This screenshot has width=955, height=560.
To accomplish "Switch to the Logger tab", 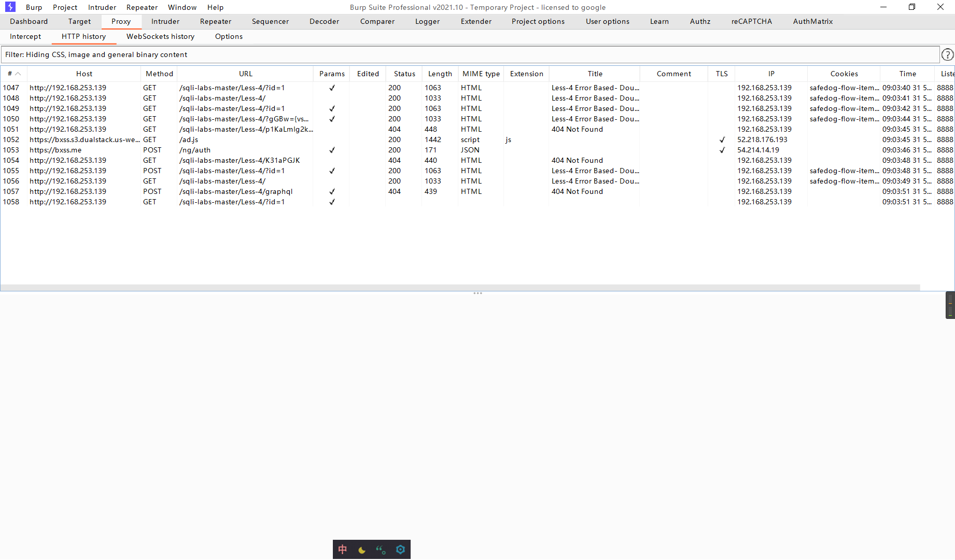I will [428, 21].
